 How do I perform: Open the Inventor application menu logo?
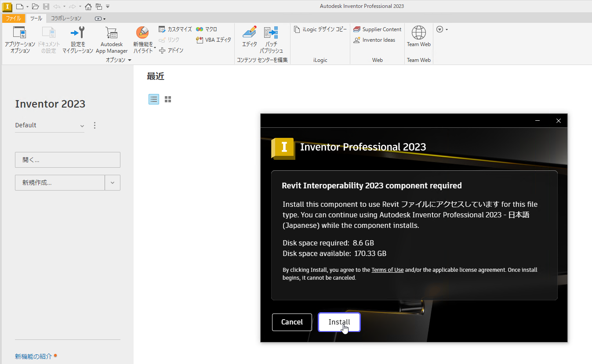(x=7, y=7)
